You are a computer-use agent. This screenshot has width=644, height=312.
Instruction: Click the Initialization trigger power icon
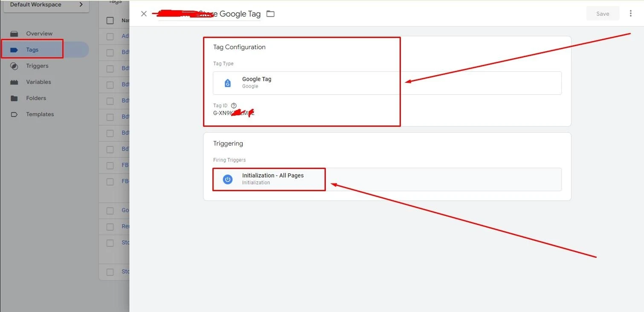[228, 179]
